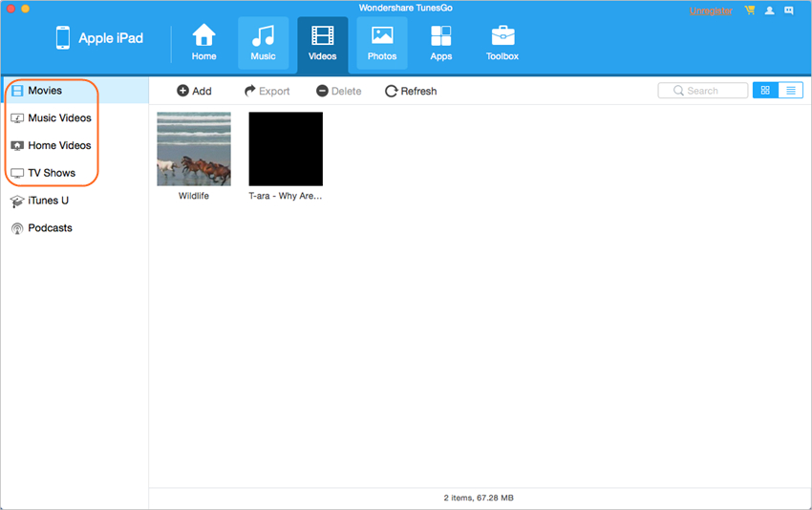
Task: Open the shopping cart icon
Action: [749, 11]
